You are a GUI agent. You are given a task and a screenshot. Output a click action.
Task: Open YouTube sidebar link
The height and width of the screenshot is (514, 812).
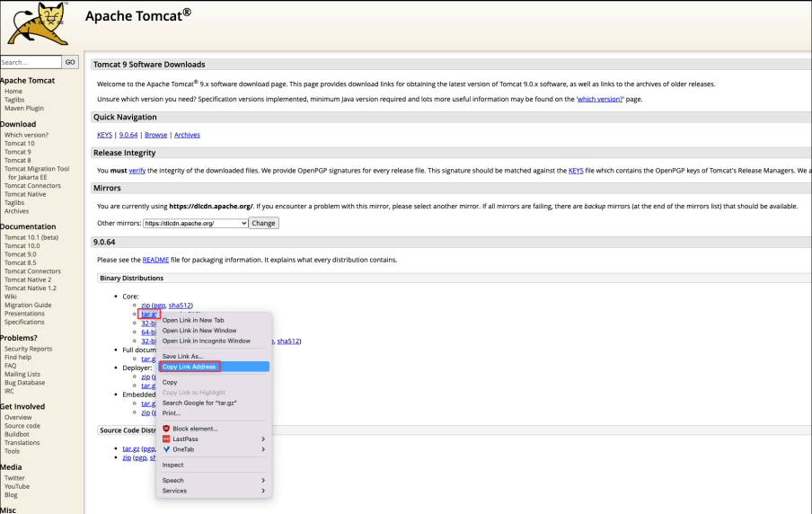[x=17, y=486]
